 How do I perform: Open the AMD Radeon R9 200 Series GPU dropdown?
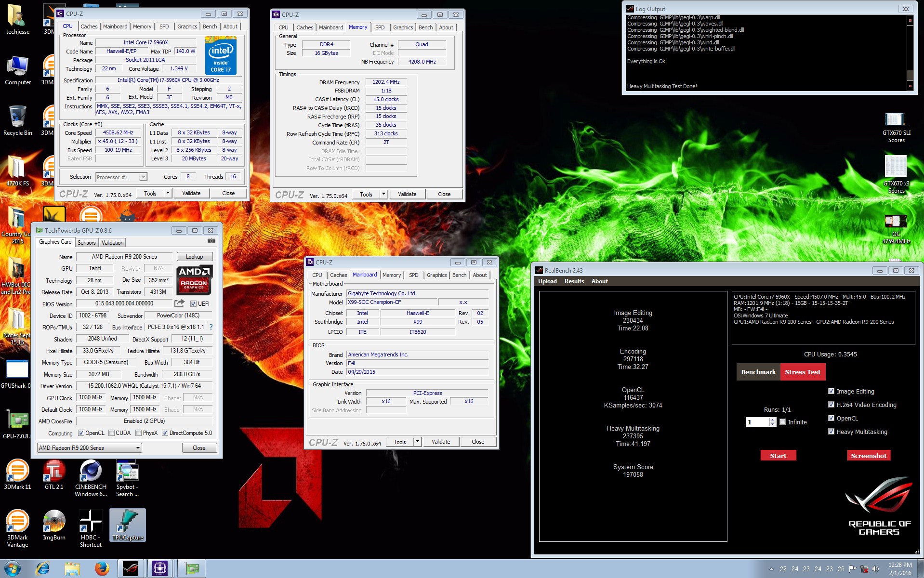point(90,448)
